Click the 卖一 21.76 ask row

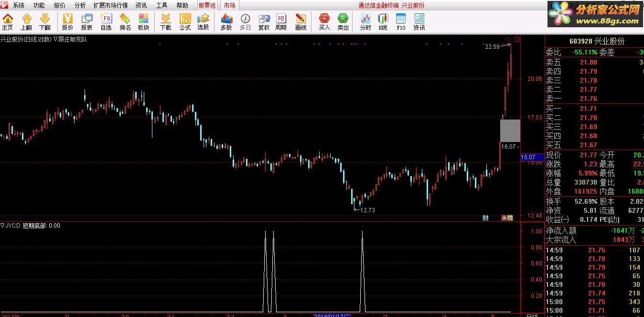point(594,98)
